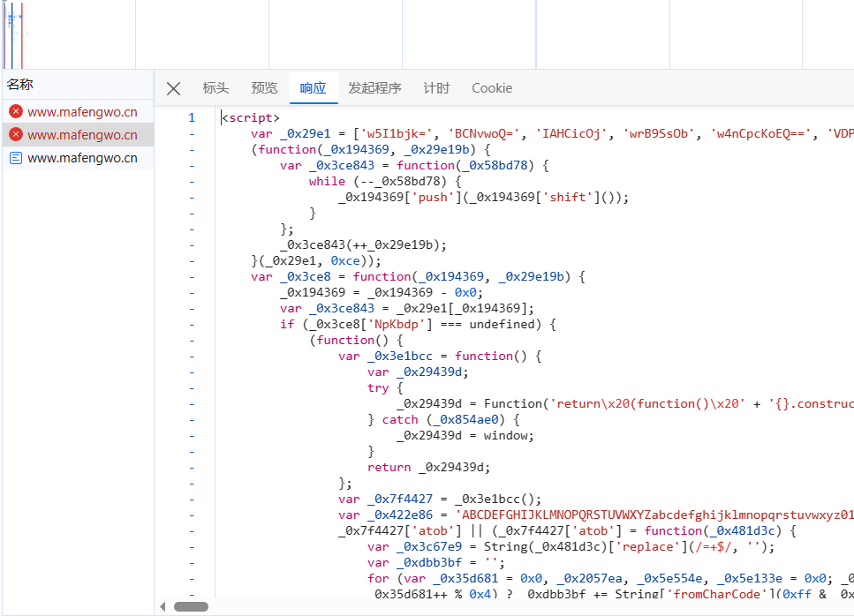This screenshot has height=616, width=854.
Task: Click the line (function(_0x194369, _0x29e19b) {
Action: pyautogui.click(x=371, y=150)
